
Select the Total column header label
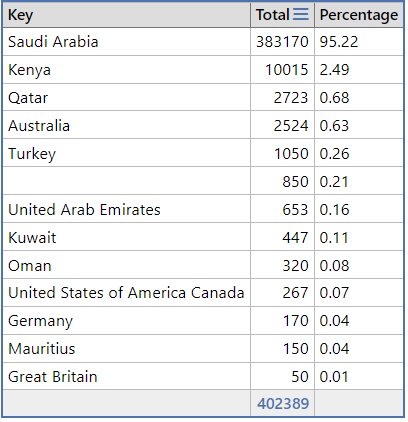[x=272, y=15]
